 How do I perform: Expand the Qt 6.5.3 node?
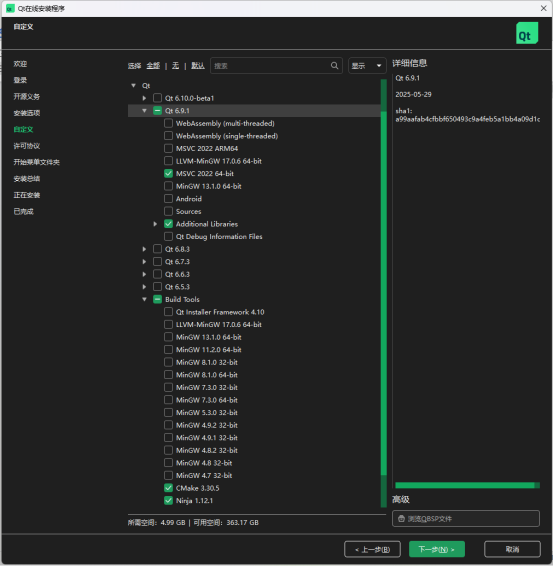(x=144, y=287)
